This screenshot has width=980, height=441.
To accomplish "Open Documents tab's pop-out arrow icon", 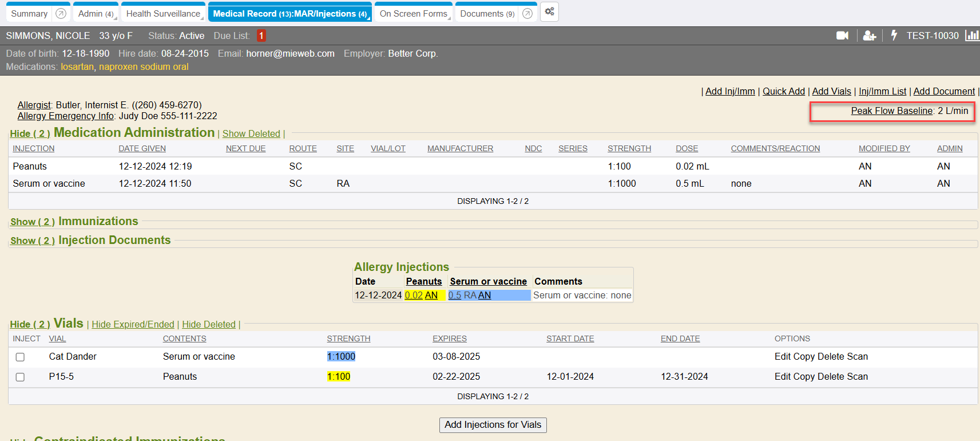I will 527,13.
